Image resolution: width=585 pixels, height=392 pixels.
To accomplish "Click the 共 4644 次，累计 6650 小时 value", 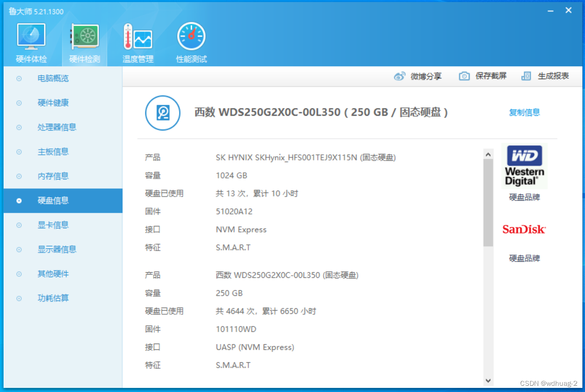I will 265,311.
